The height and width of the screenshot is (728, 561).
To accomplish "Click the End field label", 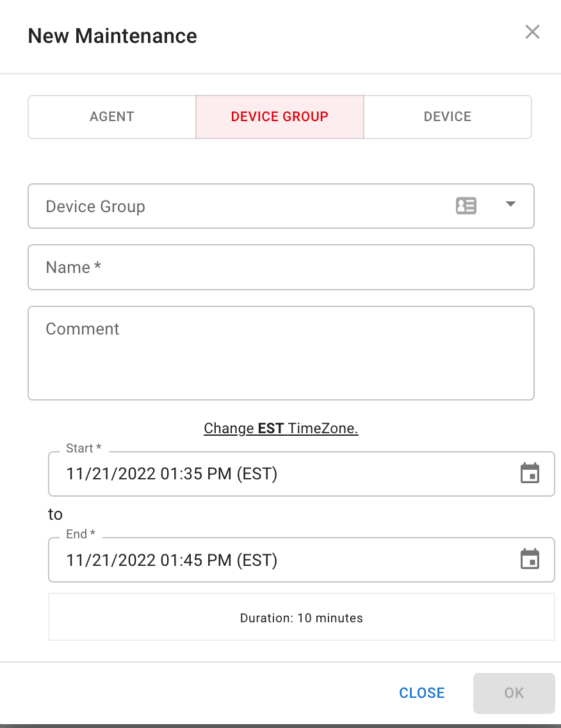I will pos(81,534).
